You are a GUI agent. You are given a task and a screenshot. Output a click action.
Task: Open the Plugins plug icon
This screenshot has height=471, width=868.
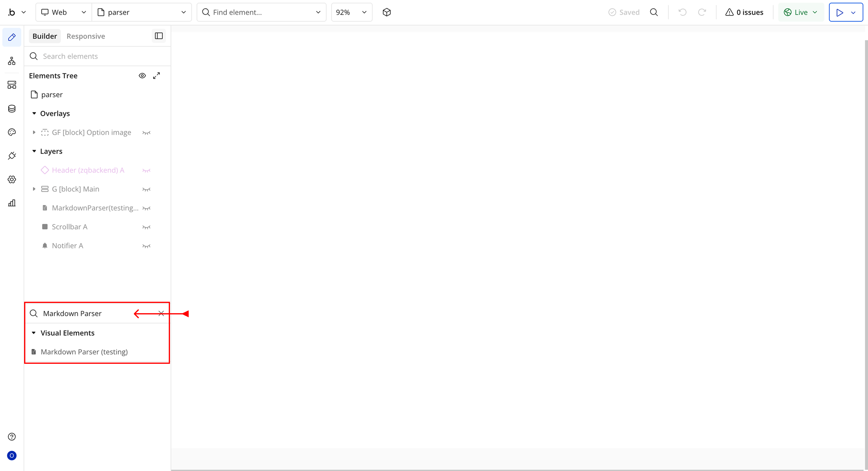12,155
